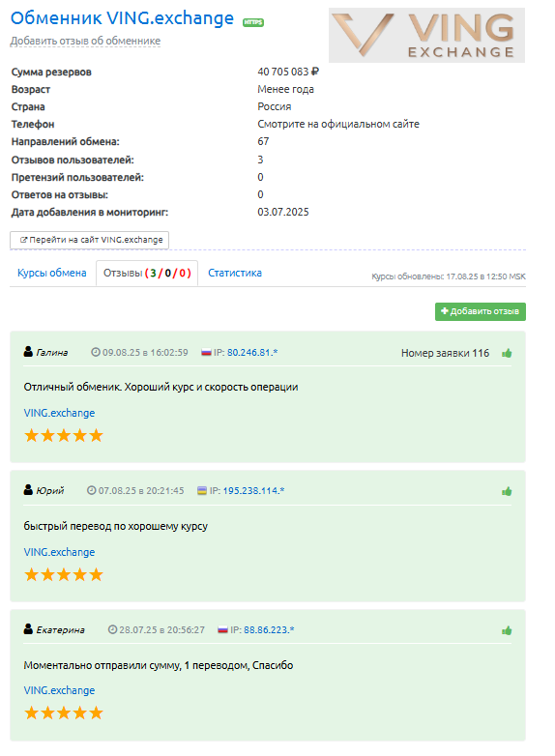The width and height of the screenshot is (555, 756).
Task: Click the user icon next to Екатерина
Action: point(28,629)
